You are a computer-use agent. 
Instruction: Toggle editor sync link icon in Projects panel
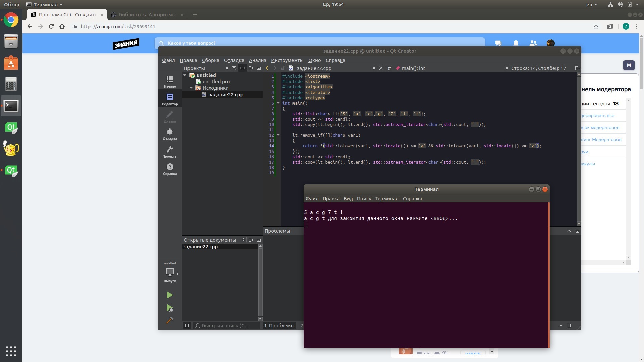(242, 68)
